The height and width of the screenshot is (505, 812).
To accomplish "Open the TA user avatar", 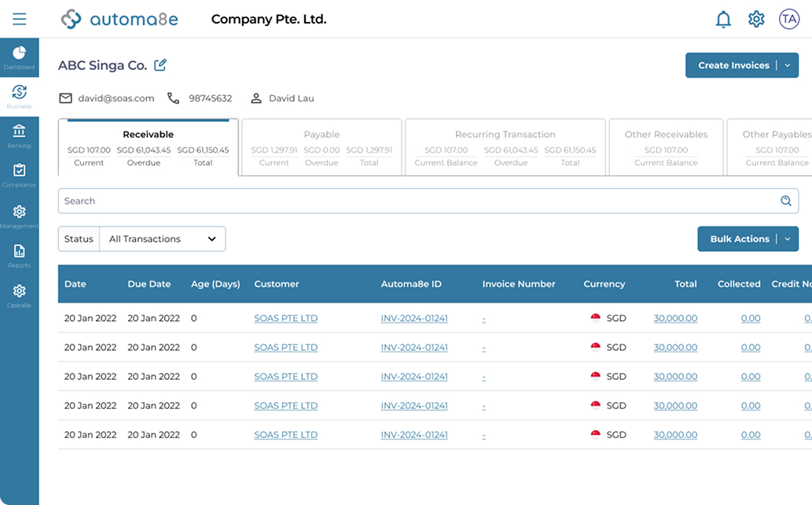I will tap(789, 19).
